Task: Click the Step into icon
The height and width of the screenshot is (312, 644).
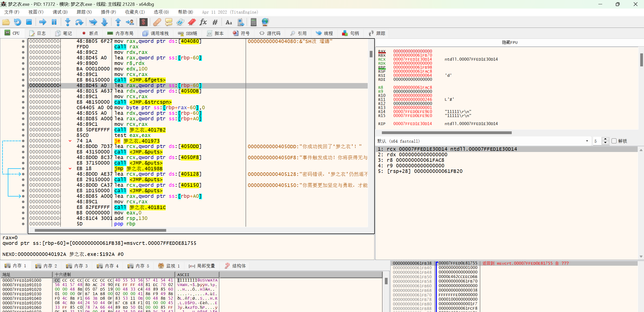Action: [x=67, y=22]
